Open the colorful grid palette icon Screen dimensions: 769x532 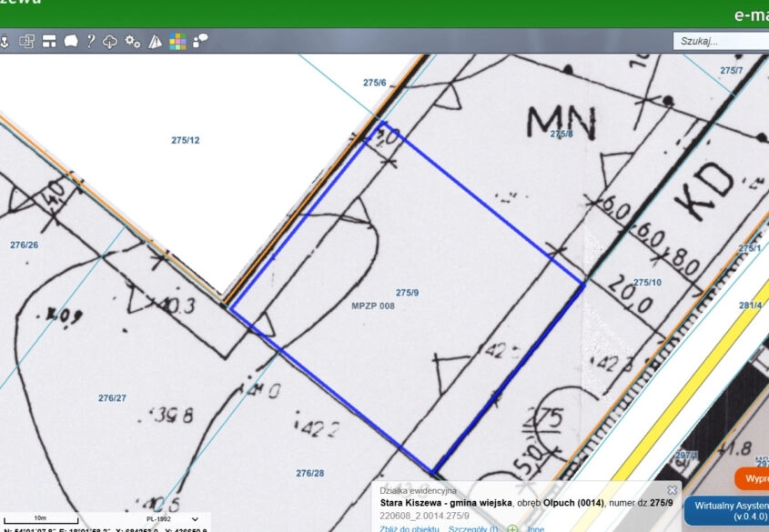177,41
